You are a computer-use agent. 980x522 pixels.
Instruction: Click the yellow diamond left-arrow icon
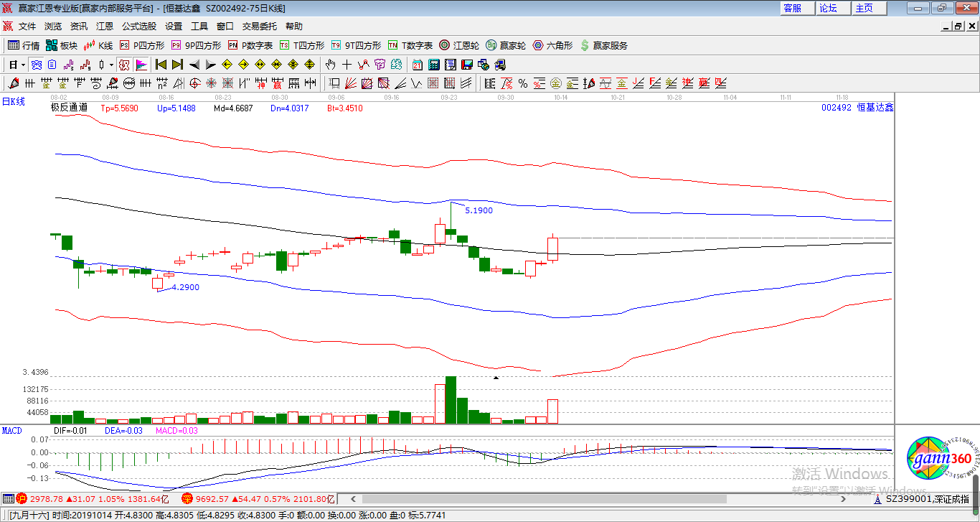[x=227, y=65]
